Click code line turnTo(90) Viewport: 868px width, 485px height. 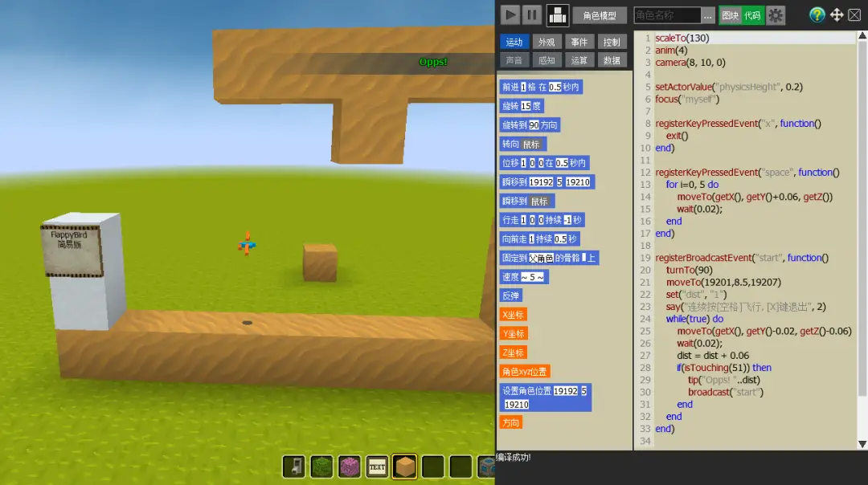(690, 270)
